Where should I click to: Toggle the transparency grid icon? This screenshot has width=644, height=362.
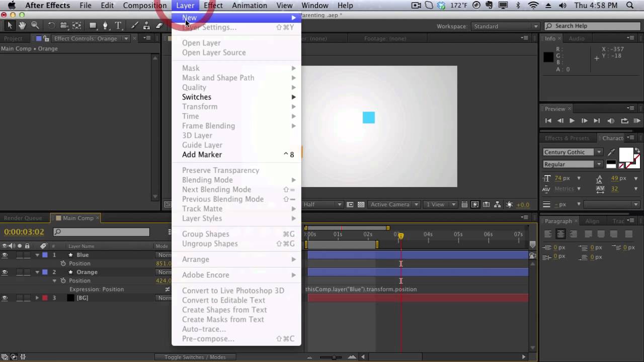click(x=361, y=205)
